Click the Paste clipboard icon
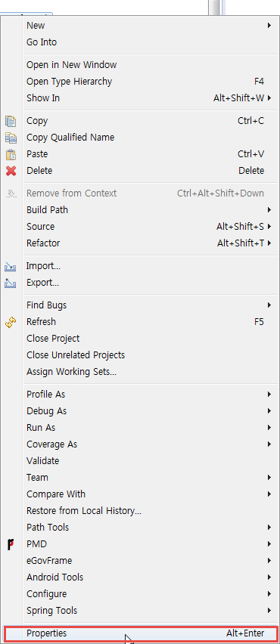 pyautogui.click(x=11, y=154)
